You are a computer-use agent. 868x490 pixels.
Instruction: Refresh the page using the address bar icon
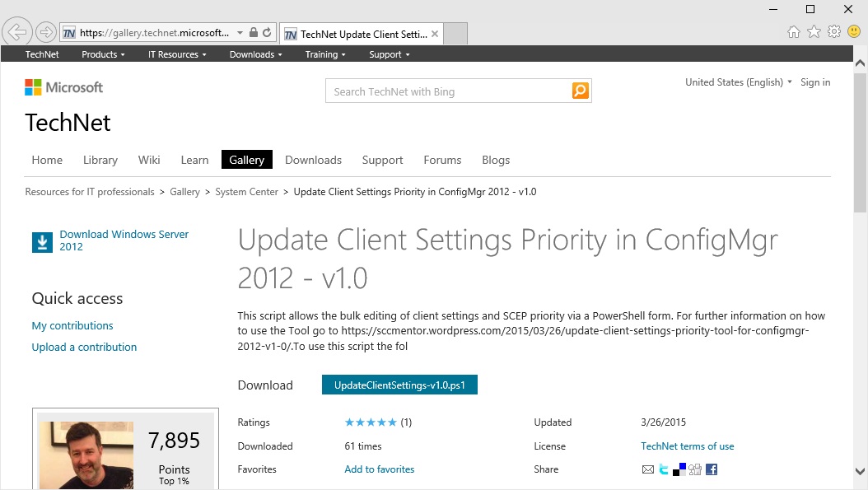pyautogui.click(x=267, y=33)
